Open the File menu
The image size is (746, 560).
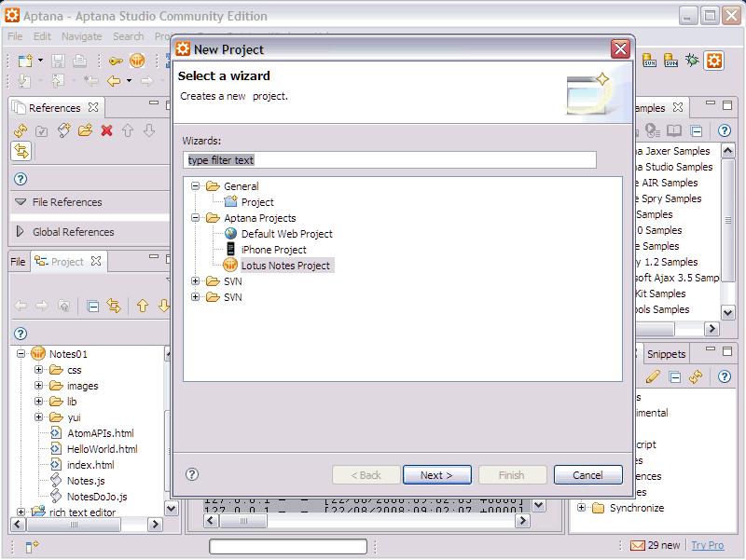click(15, 36)
